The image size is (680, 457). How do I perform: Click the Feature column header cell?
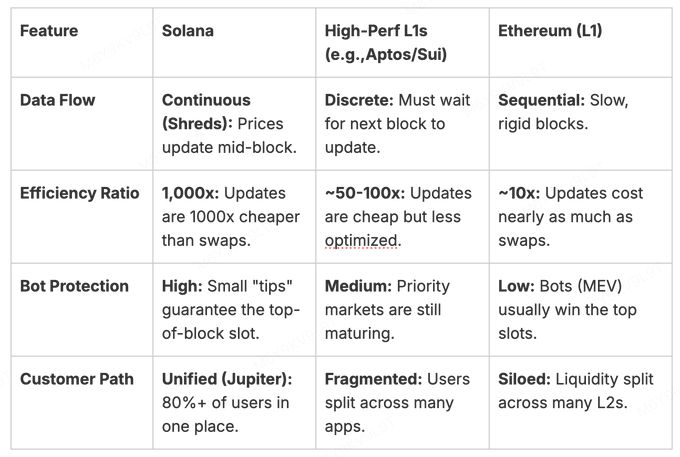[49, 32]
